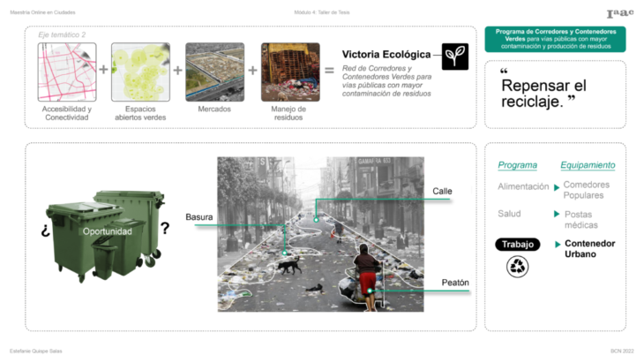Click the plus sign after the map thumbnail
644x363 pixels.
[x=104, y=70]
